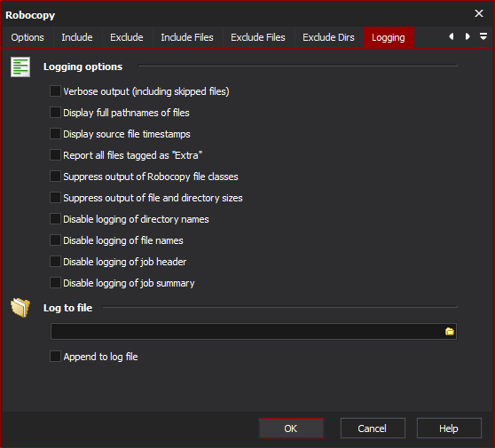The height and width of the screenshot is (448, 495).
Task: Check Disable logging of job summary
Action: pyautogui.click(x=55, y=283)
